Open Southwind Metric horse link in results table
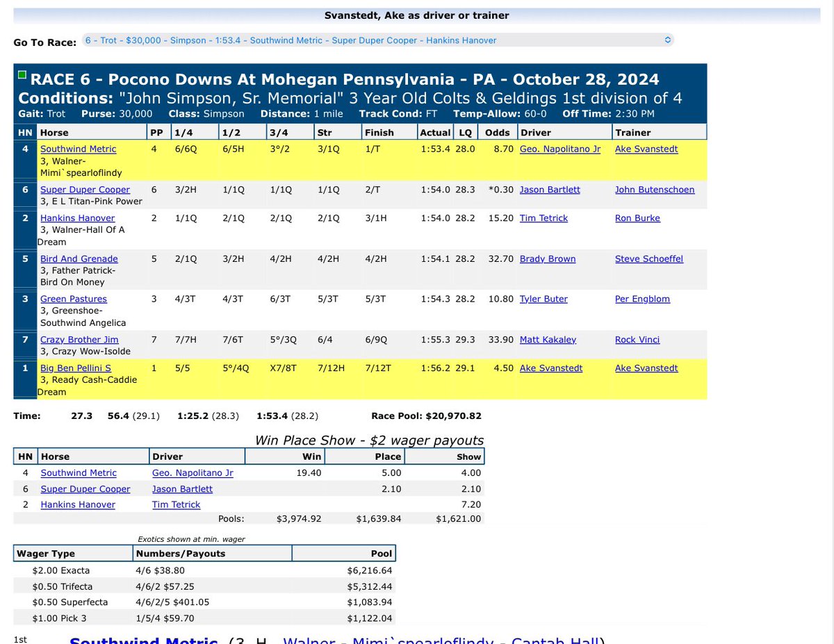 [79, 149]
